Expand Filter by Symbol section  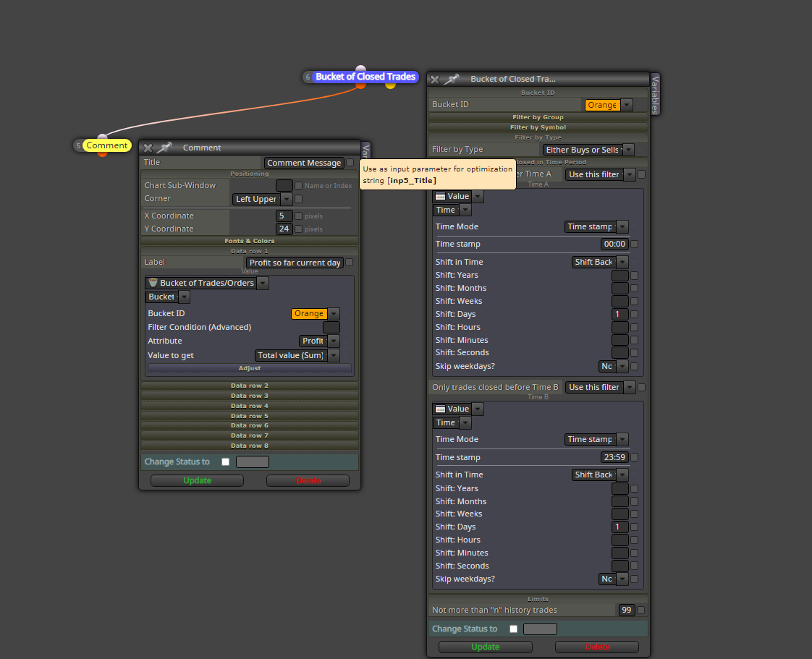pyautogui.click(x=538, y=127)
